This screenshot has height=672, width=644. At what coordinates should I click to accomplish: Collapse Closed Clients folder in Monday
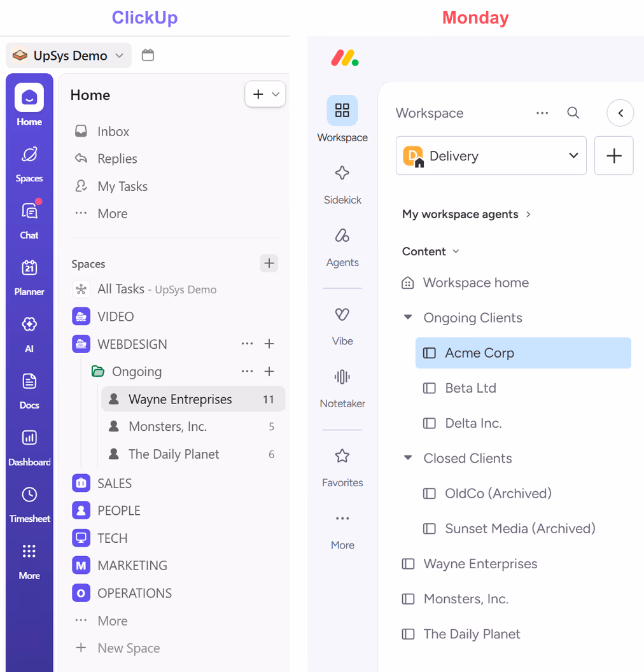click(x=408, y=458)
